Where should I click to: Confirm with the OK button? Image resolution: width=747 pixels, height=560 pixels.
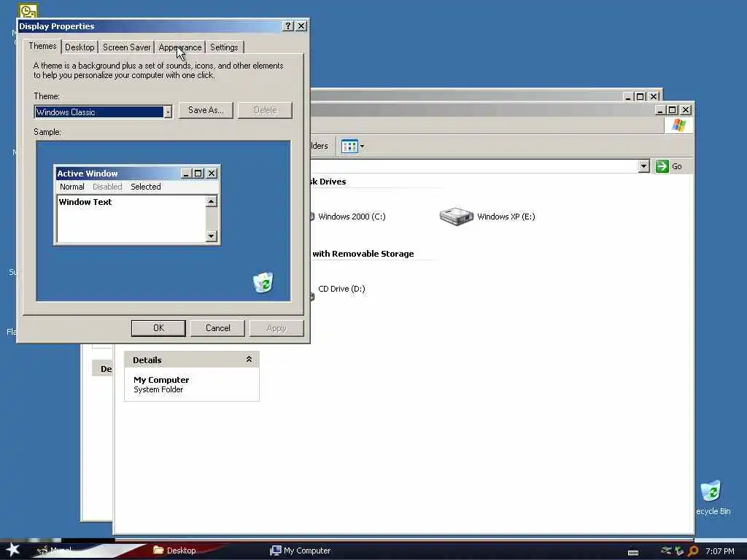[158, 328]
